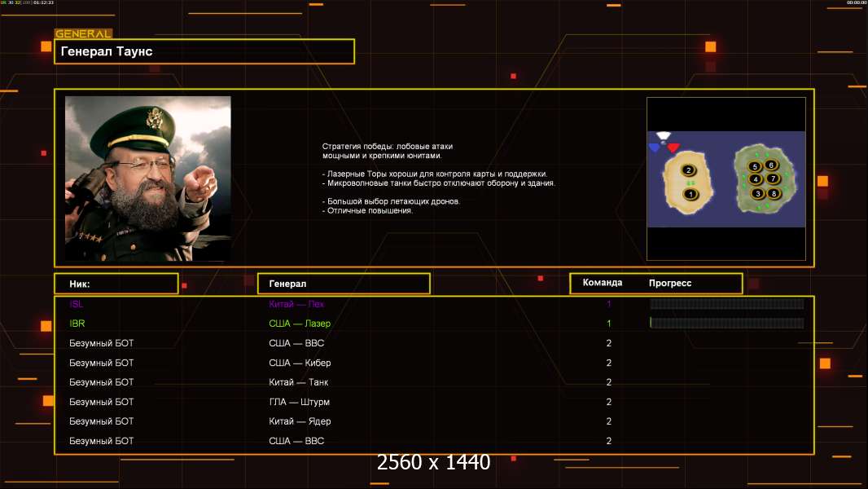
Task: Click the general's portrait image
Action: [147, 178]
